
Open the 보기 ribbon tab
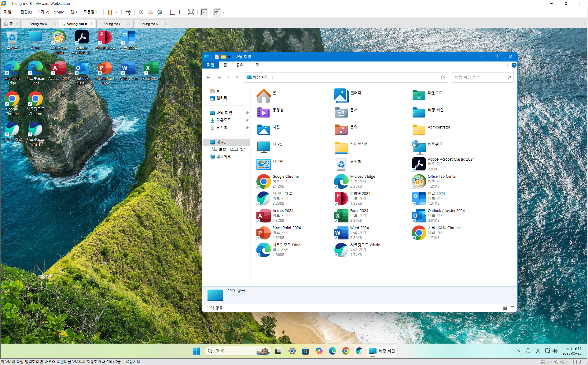click(x=255, y=65)
